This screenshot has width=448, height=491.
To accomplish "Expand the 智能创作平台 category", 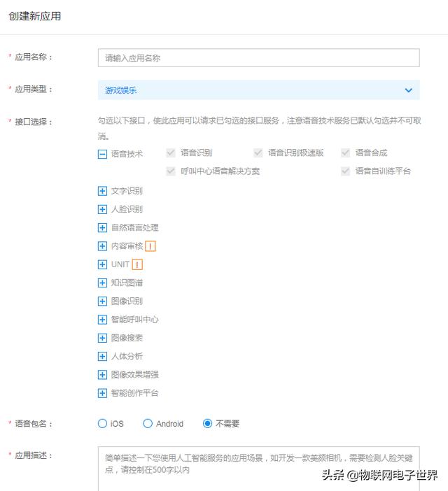I will [x=102, y=393].
